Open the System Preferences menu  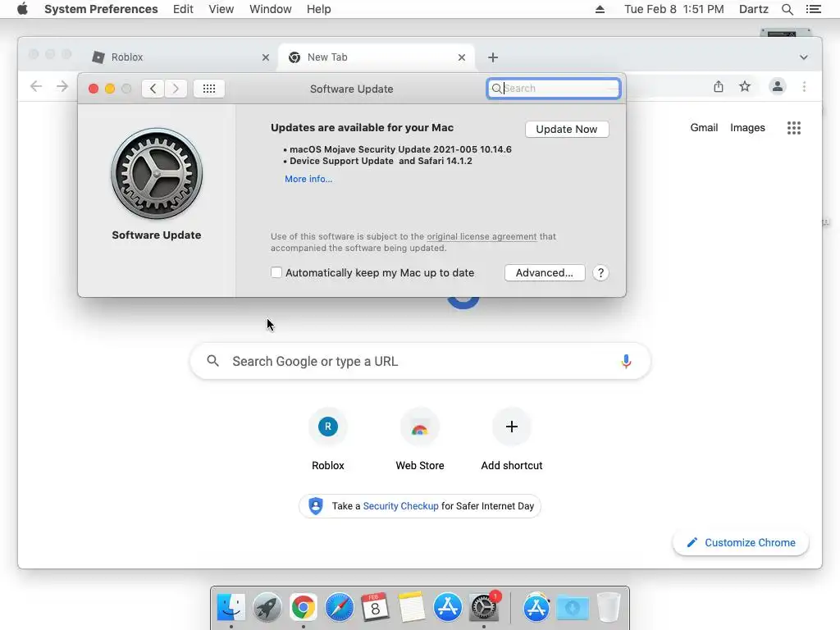(x=101, y=9)
